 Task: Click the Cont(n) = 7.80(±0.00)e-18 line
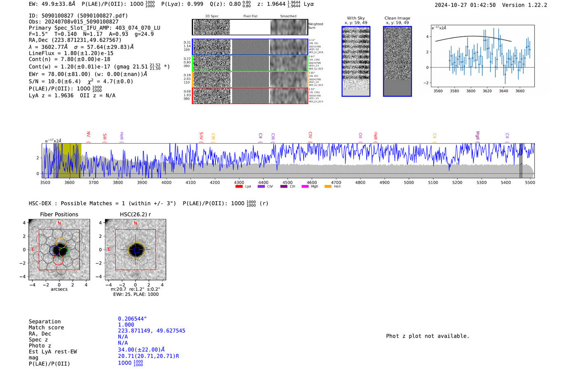[x=70, y=59]
